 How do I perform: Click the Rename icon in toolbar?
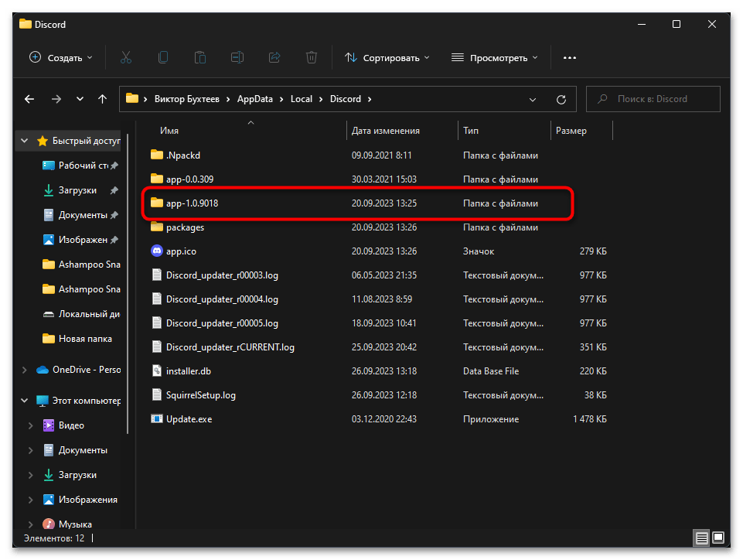point(237,57)
